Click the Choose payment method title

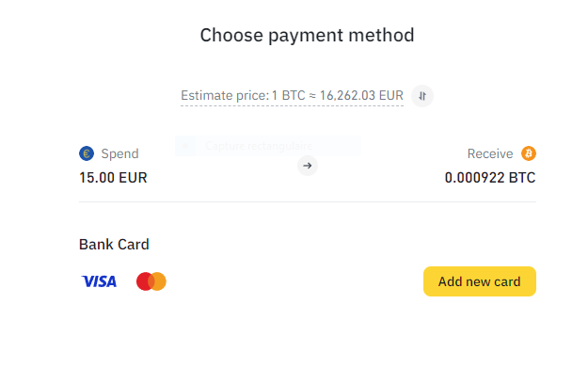click(x=307, y=36)
